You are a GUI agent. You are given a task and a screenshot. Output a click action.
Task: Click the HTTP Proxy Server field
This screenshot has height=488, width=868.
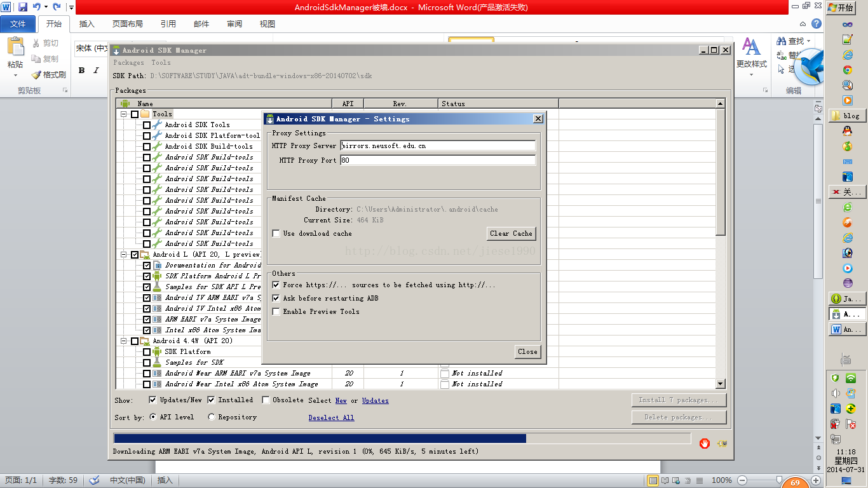(438, 146)
